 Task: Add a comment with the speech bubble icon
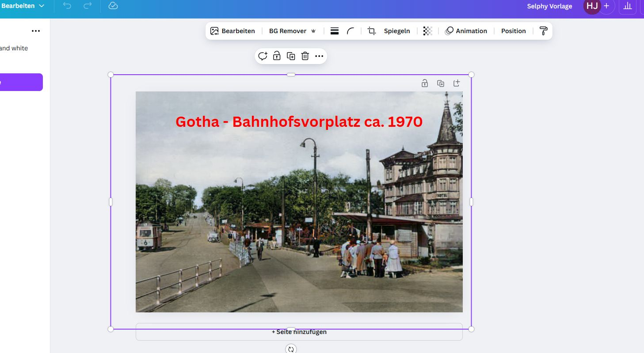[x=263, y=56]
